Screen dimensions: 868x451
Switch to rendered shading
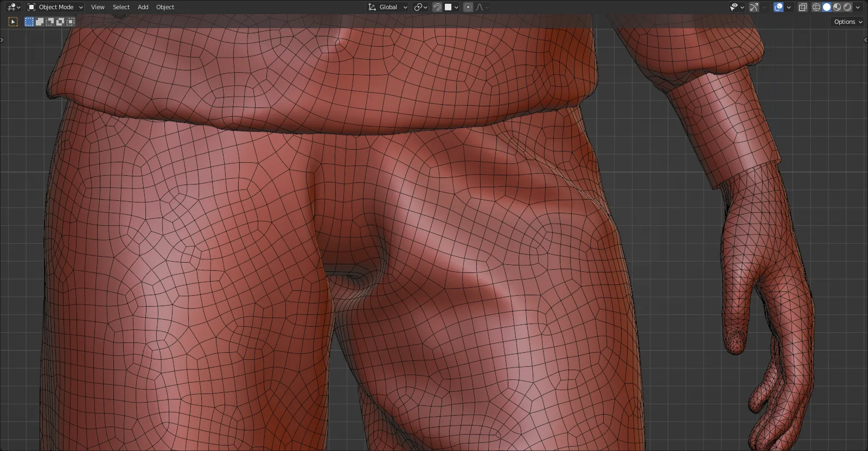[x=847, y=7]
